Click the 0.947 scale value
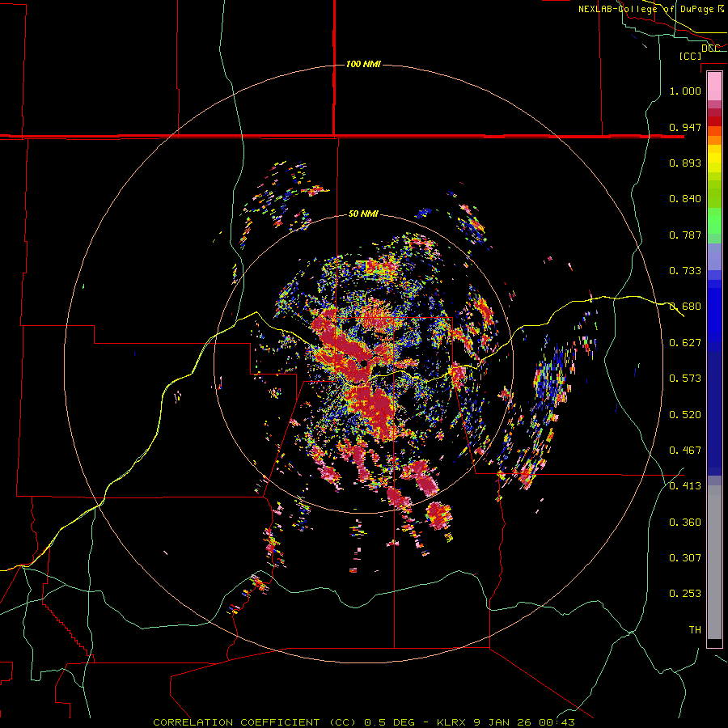 [x=685, y=127]
